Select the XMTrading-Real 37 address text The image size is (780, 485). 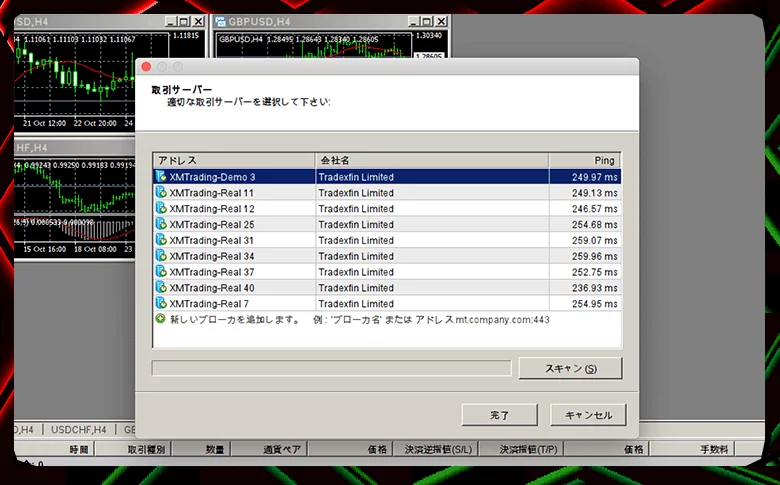tap(211, 273)
